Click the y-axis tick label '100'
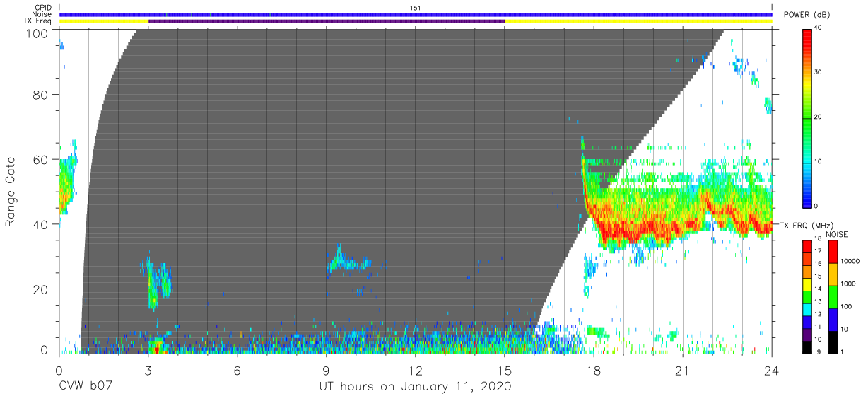 (x=37, y=33)
